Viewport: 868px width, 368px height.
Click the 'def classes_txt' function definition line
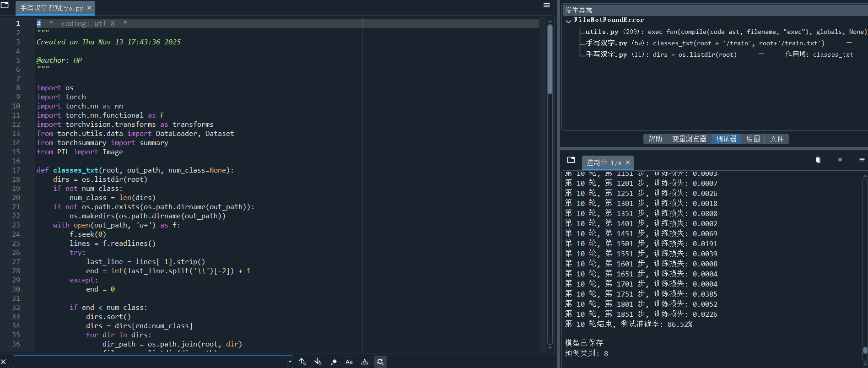point(135,170)
